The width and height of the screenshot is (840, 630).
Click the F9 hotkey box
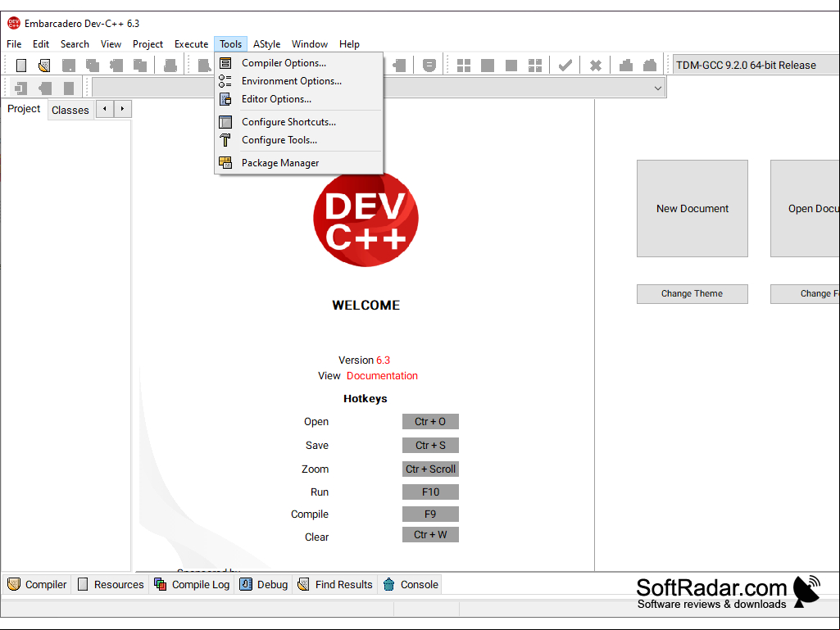click(430, 514)
